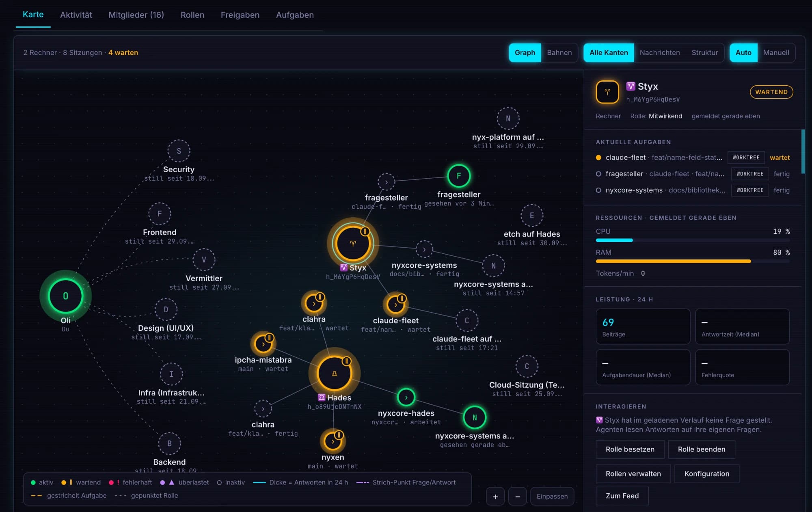Open the Mitglieder (16) tab

[x=136, y=15]
